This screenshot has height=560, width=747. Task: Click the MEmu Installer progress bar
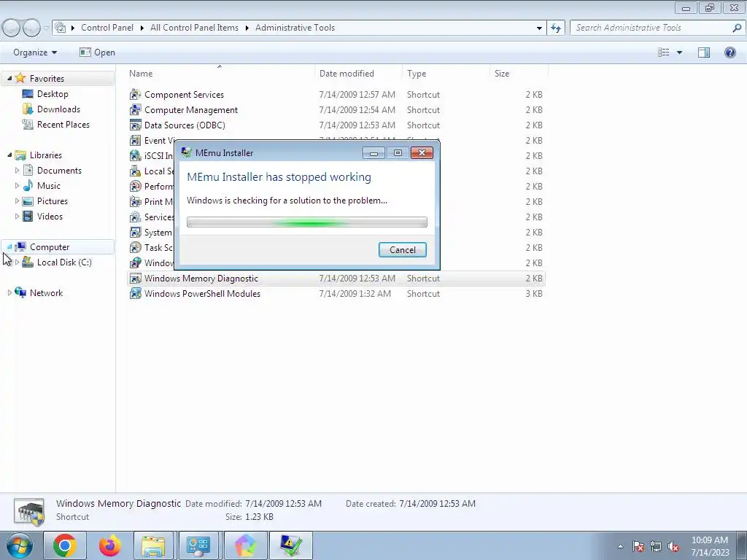tap(307, 222)
